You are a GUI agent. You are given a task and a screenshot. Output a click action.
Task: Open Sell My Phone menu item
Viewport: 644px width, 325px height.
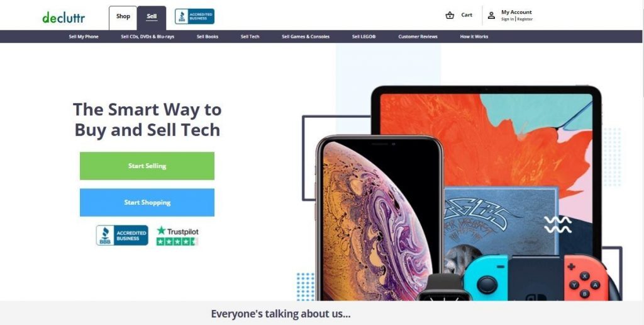pos(84,37)
